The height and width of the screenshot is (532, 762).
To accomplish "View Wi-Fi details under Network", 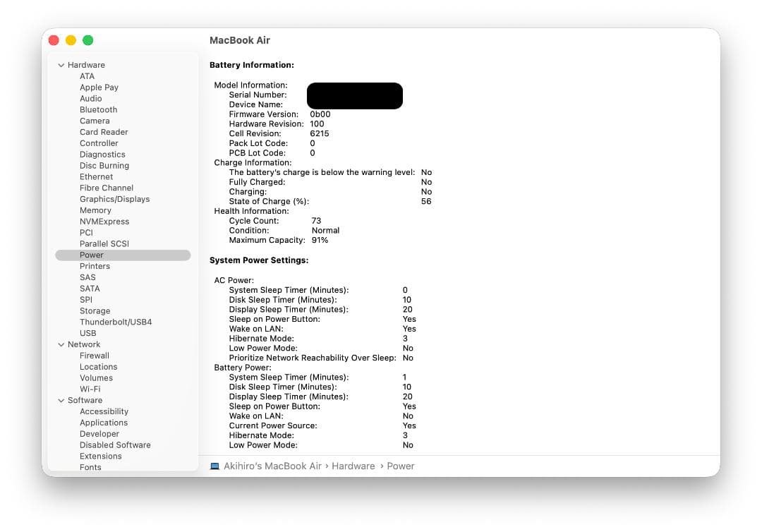I will coord(90,389).
